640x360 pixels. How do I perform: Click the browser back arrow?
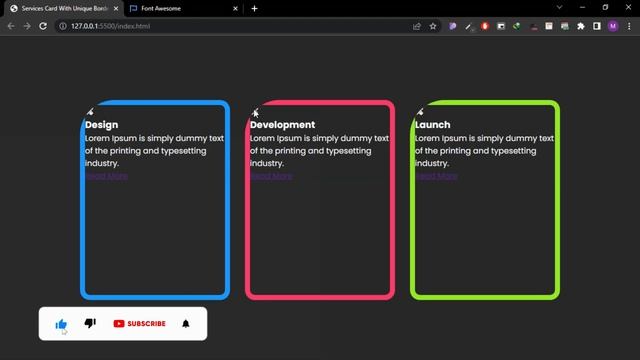(x=11, y=26)
